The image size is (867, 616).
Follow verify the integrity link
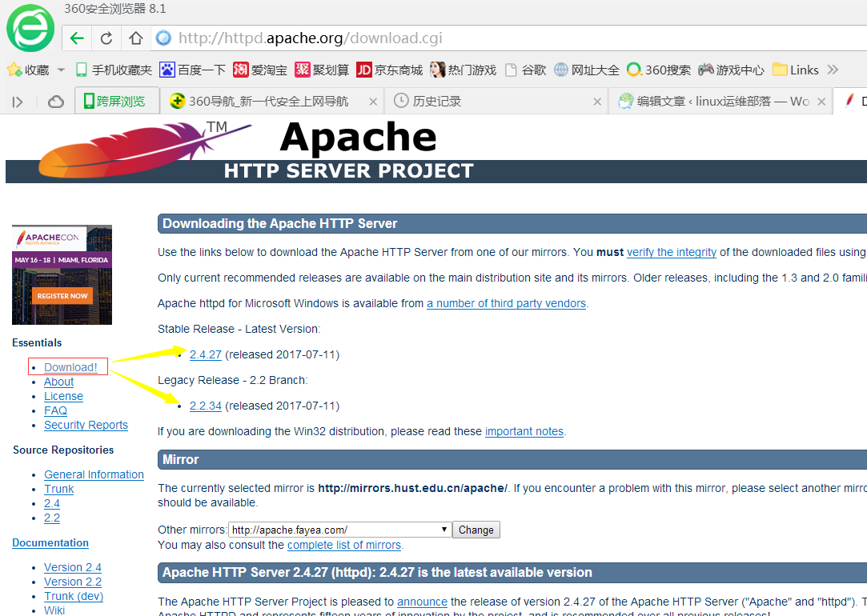pyautogui.click(x=671, y=252)
